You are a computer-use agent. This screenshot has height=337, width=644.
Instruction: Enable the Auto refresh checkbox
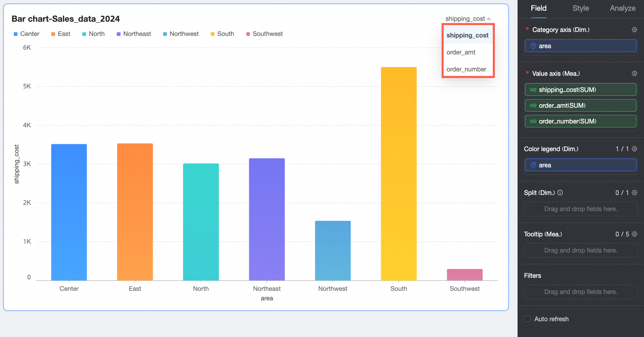pos(527,319)
